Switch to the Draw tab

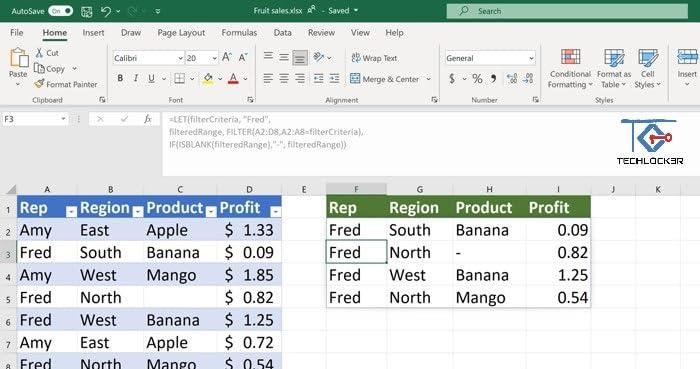click(131, 33)
